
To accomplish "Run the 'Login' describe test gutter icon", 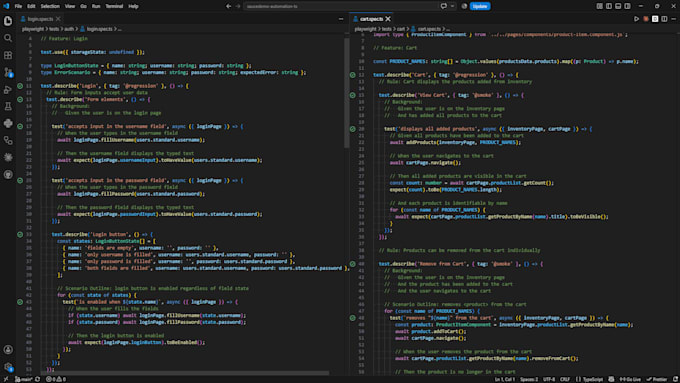I will (20, 86).
